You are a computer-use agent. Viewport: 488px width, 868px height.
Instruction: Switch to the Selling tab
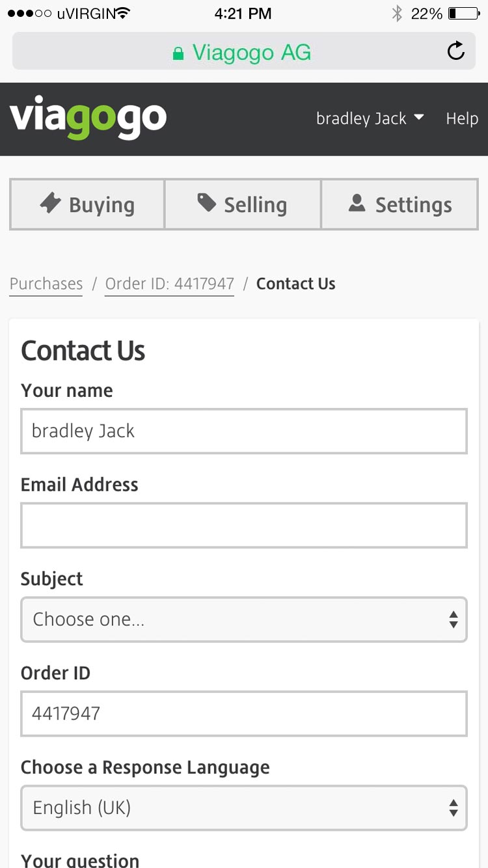tap(243, 205)
